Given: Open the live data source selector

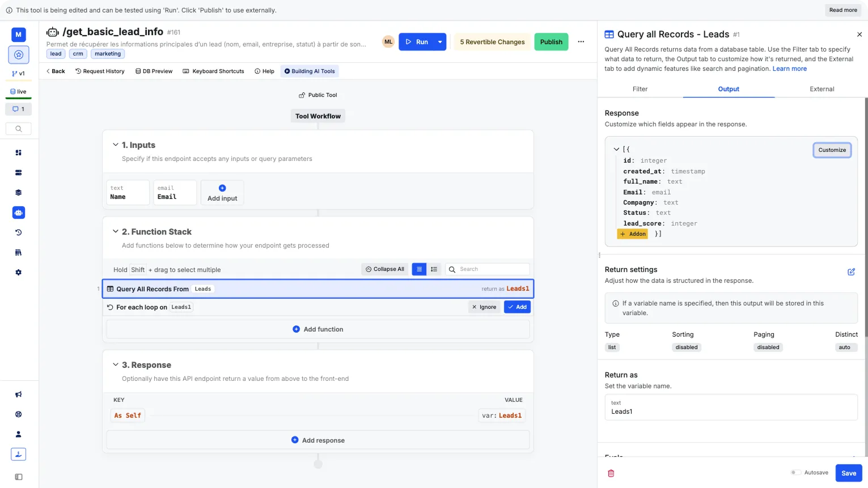Looking at the screenshot, I should 19,91.
